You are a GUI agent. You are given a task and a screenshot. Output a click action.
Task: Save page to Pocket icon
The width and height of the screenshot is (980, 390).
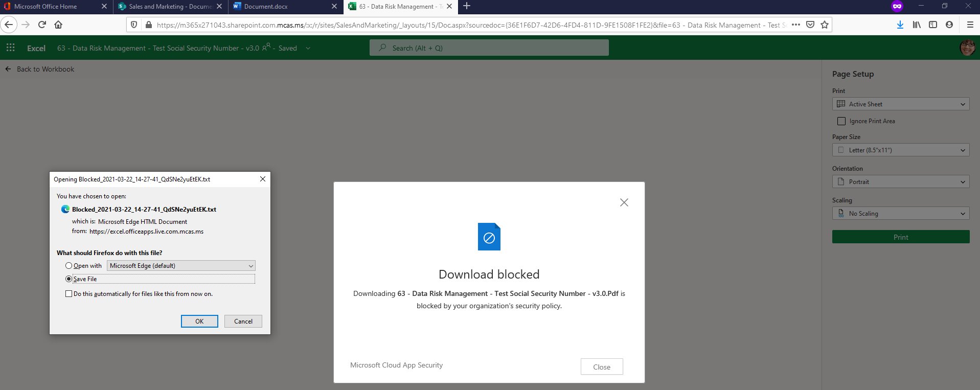[810, 25]
